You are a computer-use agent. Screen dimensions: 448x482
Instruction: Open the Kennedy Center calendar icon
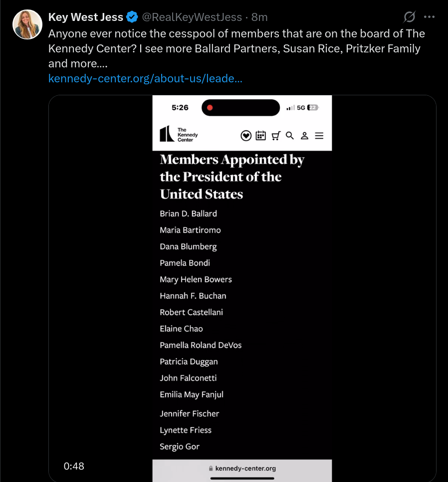(260, 136)
